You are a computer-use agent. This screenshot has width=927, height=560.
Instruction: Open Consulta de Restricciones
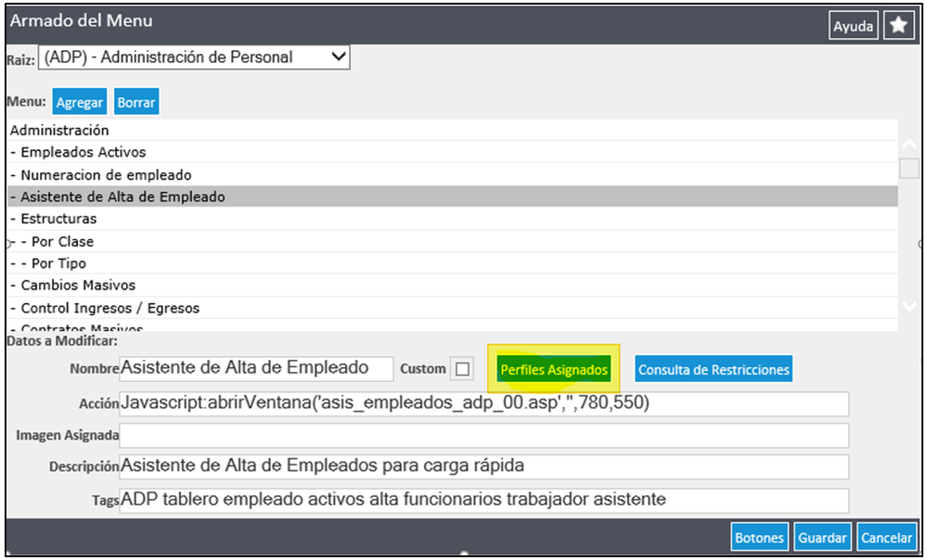[x=714, y=369]
